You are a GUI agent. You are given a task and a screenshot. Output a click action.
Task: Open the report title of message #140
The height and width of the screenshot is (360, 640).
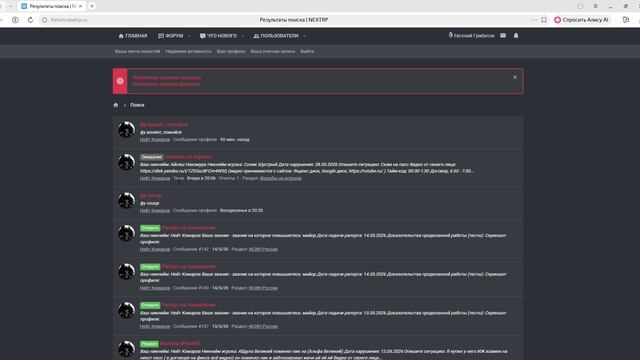189,267
